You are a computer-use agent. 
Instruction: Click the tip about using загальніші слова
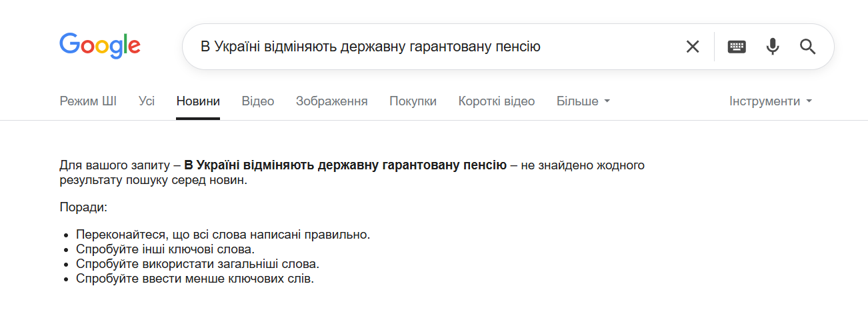pos(197,264)
